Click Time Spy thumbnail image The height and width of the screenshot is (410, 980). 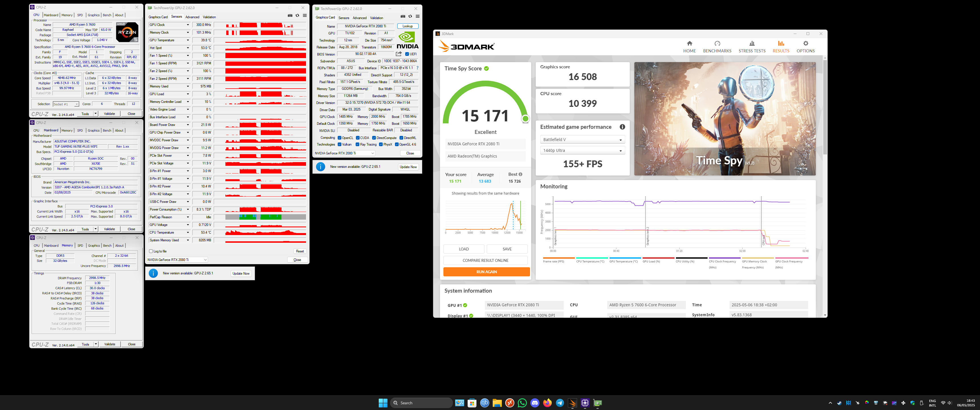[x=725, y=119]
